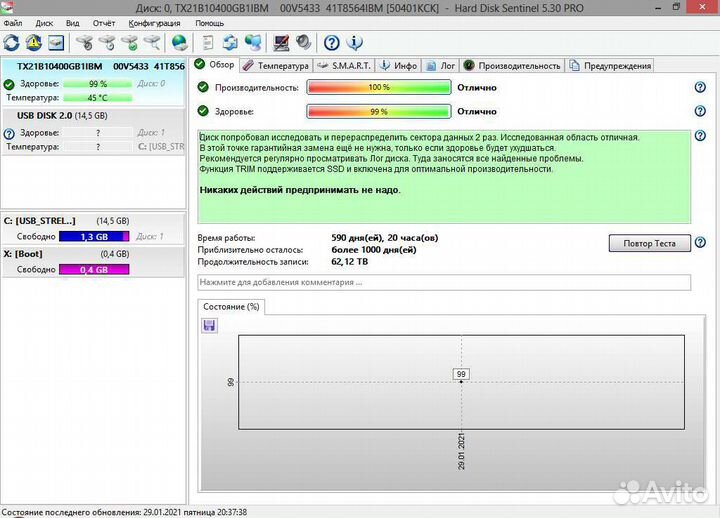
Task: Click help icon beside Производительность rating
Action: 700,87
